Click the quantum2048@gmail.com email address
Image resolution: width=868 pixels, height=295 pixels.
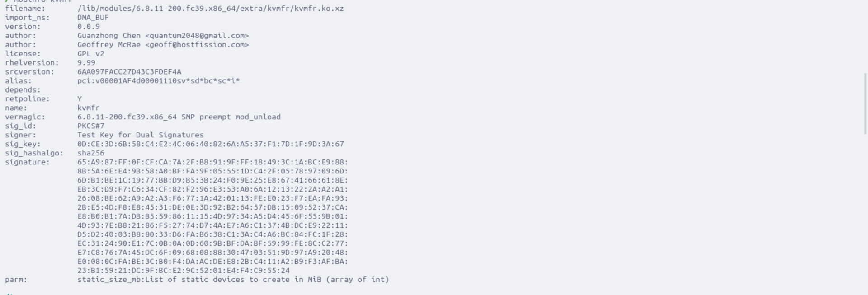tap(197, 36)
